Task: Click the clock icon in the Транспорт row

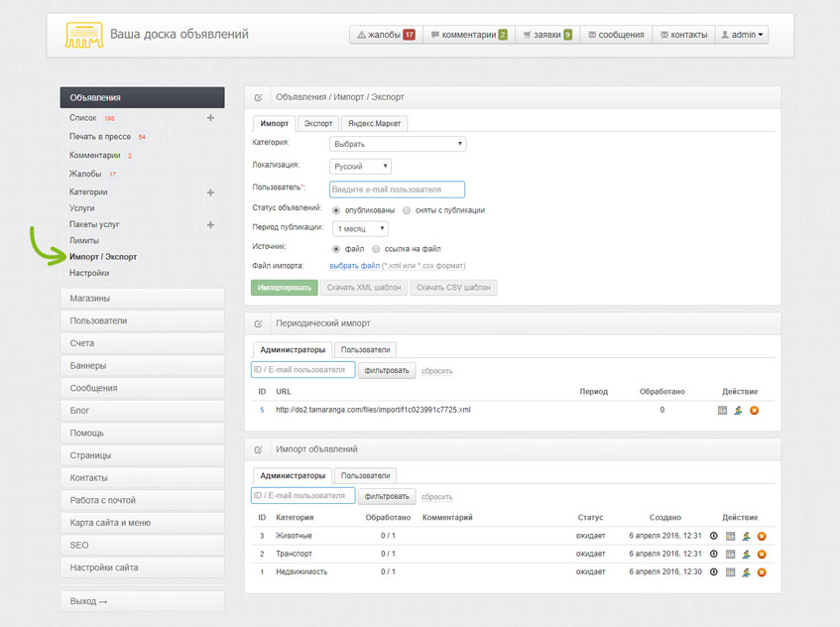Action: point(714,555)
